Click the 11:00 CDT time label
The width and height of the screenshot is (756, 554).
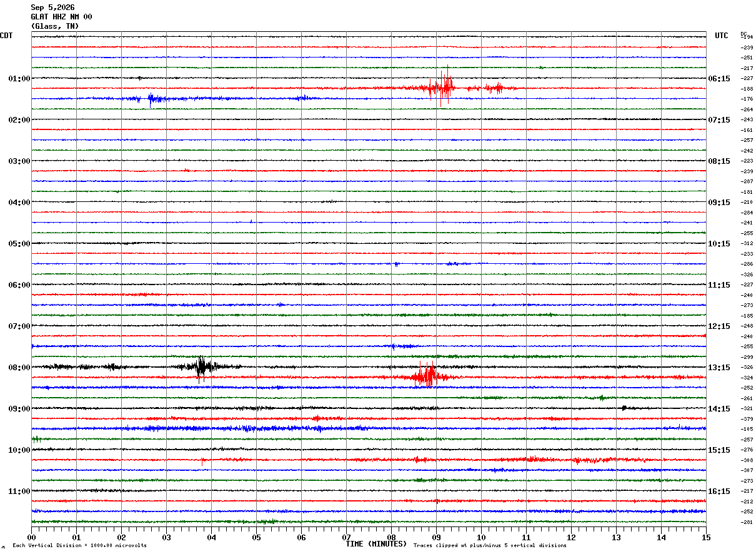(x=19, y=491)
